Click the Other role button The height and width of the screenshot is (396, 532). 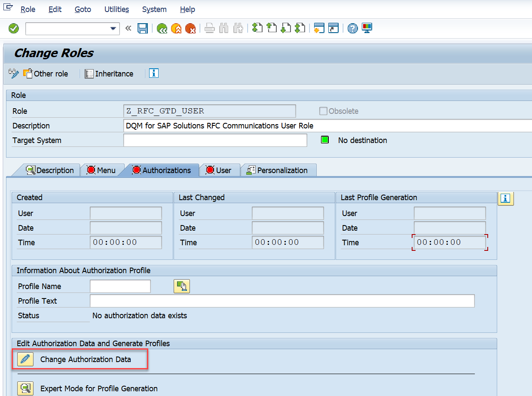coord(46,73)
